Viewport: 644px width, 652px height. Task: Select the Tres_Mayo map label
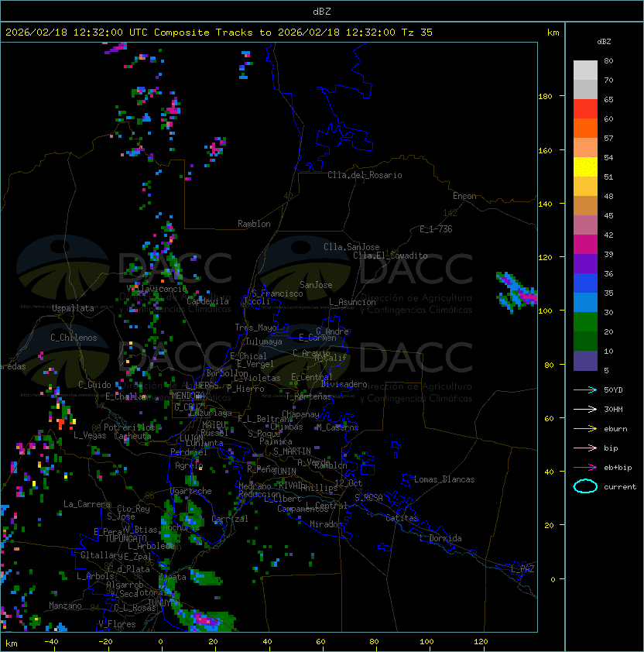coord(255,328)
